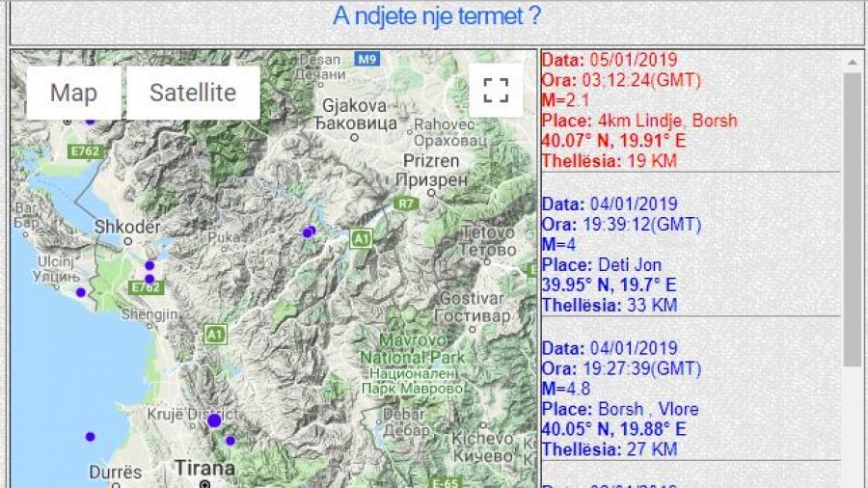Switch the map to Satellite view

click(193, 93)
